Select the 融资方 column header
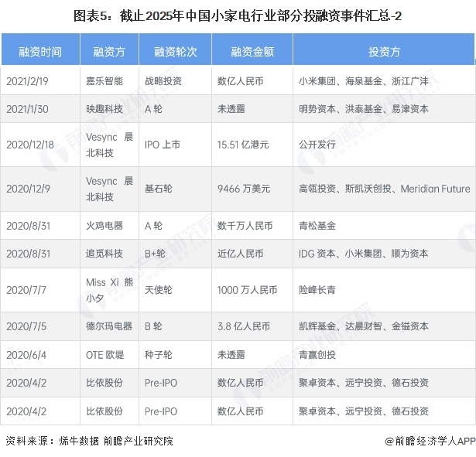 pyautogui.click(x=109, y=52)
